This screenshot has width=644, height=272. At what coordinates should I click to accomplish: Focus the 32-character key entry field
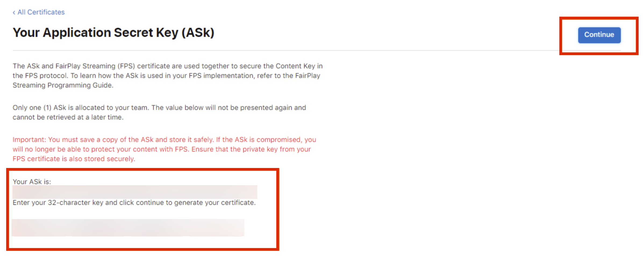(128, 228)
